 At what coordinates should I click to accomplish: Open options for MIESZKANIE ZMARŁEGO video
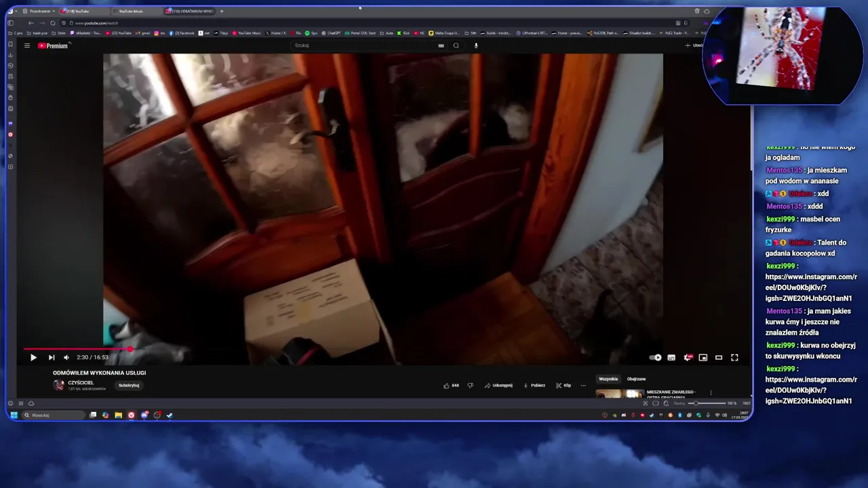pos(711,392)
